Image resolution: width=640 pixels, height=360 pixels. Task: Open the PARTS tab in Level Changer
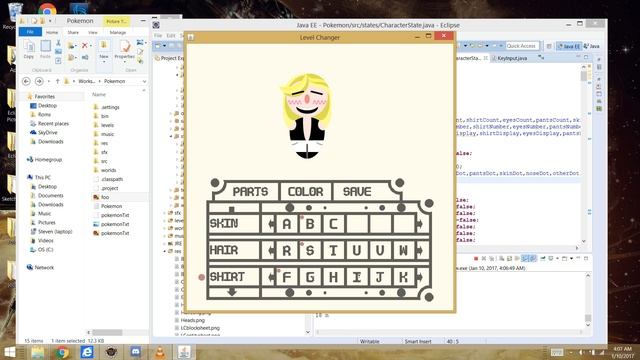coord(250,191)
